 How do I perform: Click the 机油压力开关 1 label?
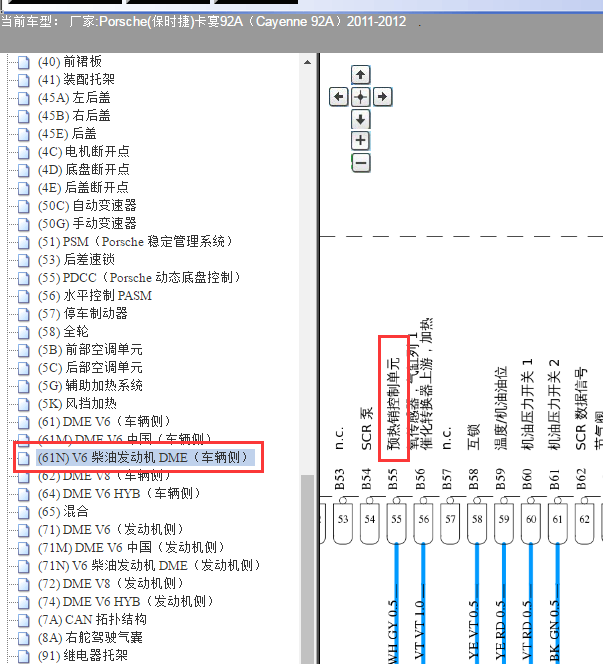click(x=527, y=404)
